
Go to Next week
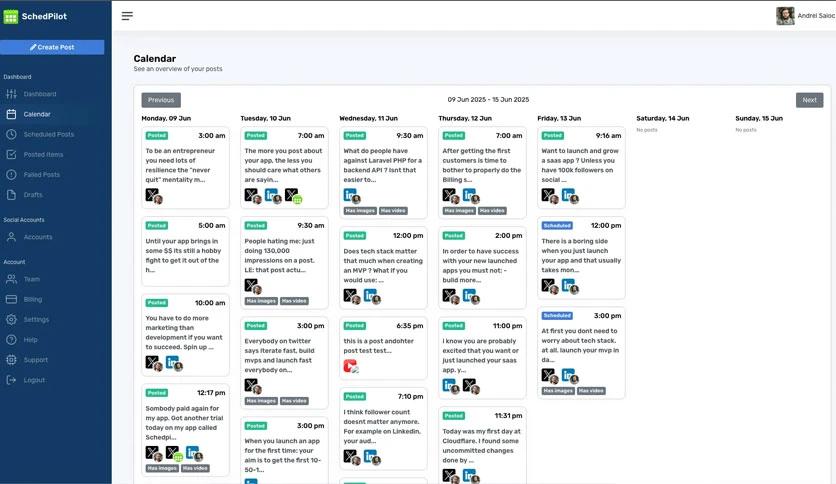[x=809, y=100]
